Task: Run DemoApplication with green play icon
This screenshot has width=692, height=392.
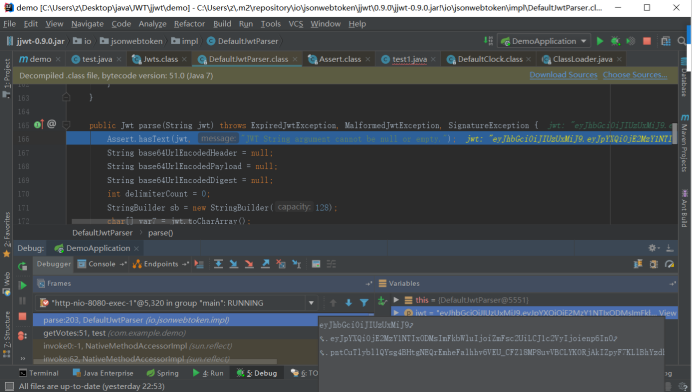Action: [x=600, y=41]
